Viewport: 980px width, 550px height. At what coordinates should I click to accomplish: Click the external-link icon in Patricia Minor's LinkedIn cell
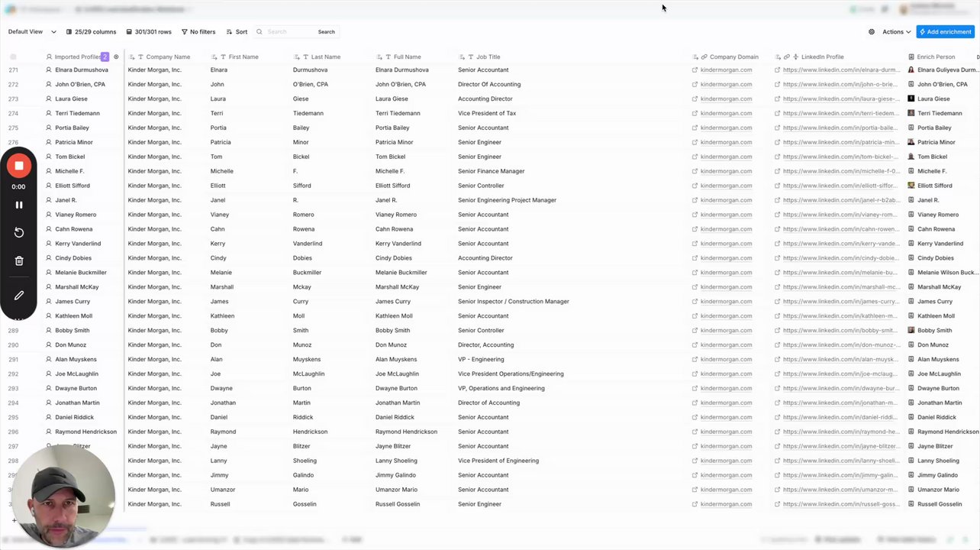coord(777,142)
